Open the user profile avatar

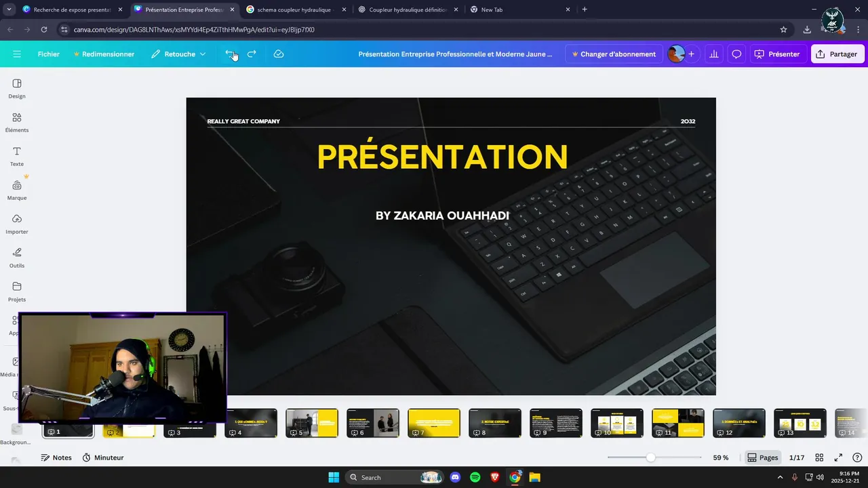[x=675, y=54]
